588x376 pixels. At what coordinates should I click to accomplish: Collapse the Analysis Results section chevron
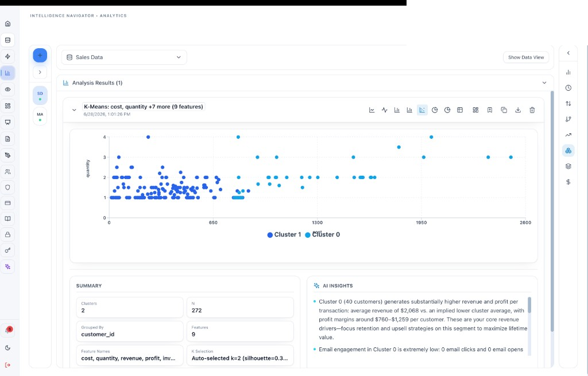point(544,83)
